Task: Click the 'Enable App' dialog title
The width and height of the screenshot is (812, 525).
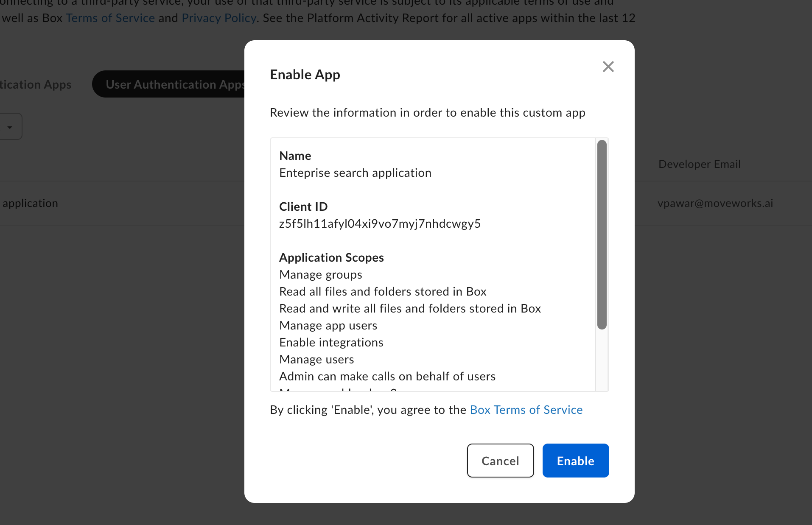Action: tap(305, 75)
